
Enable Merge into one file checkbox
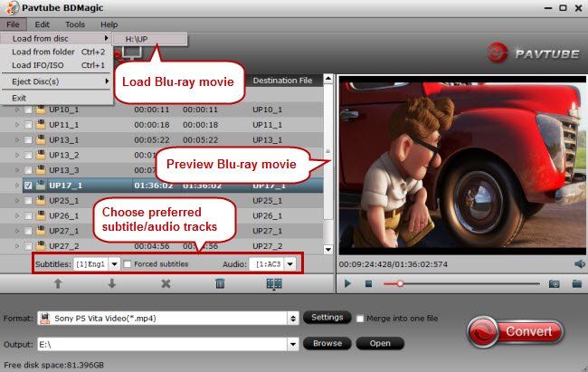360,319
